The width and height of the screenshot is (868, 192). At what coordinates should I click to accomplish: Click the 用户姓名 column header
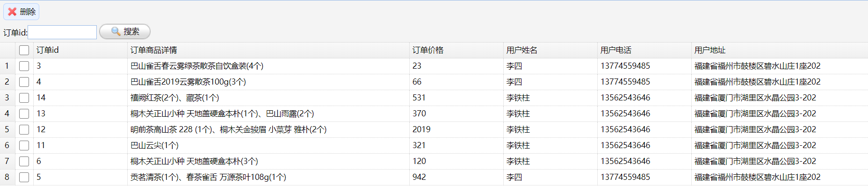521,50
